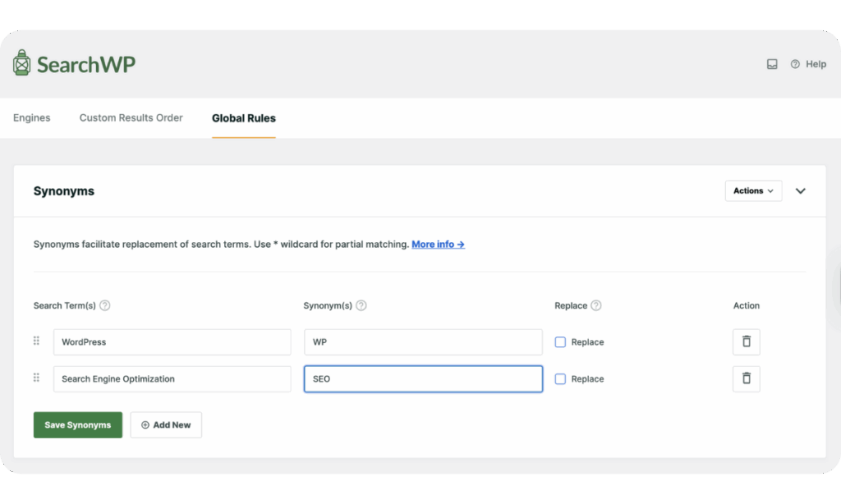Click the Synonyms panel heading
The image size is (841, 504).
point(64,191)
